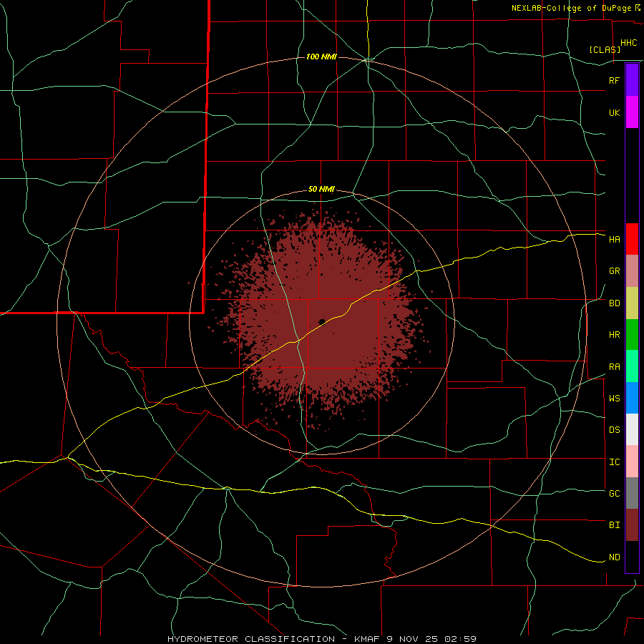Click the 'GR' legend label
The image size is (644, 644).
[x=614, y=271]
